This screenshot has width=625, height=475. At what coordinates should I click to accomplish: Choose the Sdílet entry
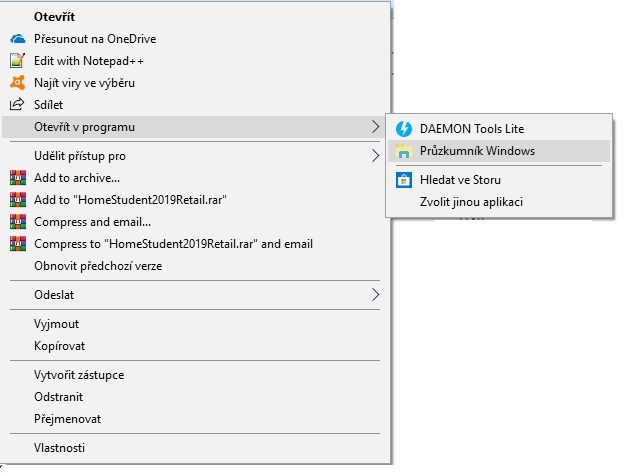click(195, 104)
